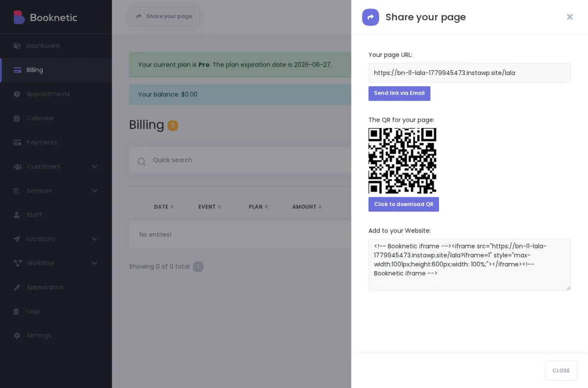Click the 'No entries!' table row
Viewport: 588px width, 388px height.
240,234
